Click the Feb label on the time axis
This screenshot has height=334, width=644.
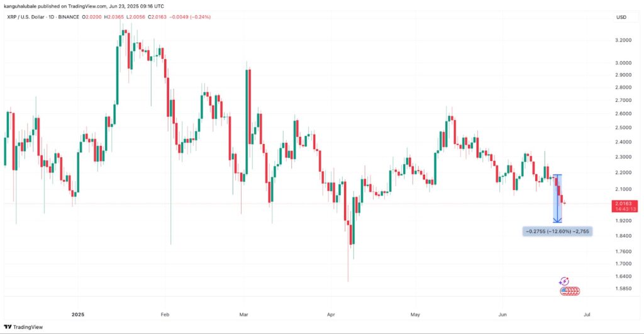pyautogui.click(x=165, y=313)
